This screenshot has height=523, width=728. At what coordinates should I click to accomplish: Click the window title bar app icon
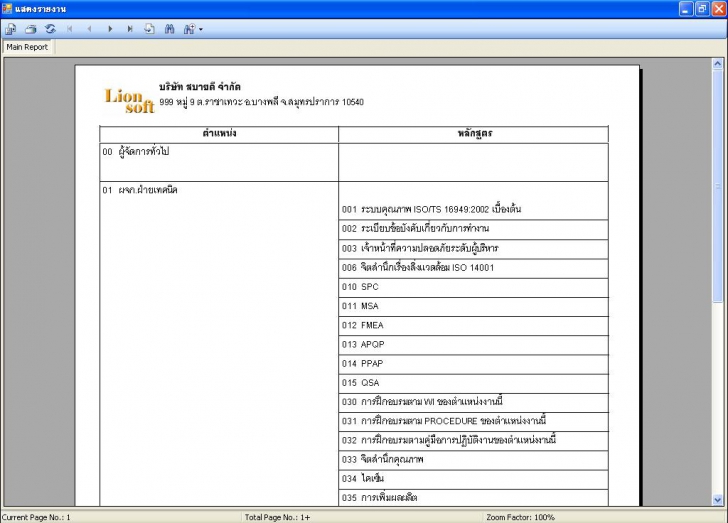[x=6, y=9]
